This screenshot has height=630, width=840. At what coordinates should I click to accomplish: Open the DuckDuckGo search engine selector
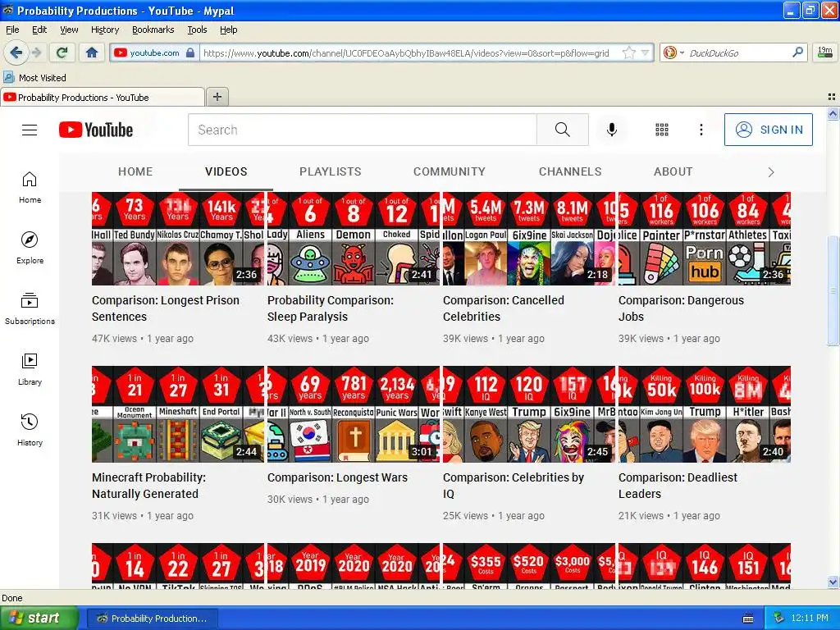coord(673,52)
